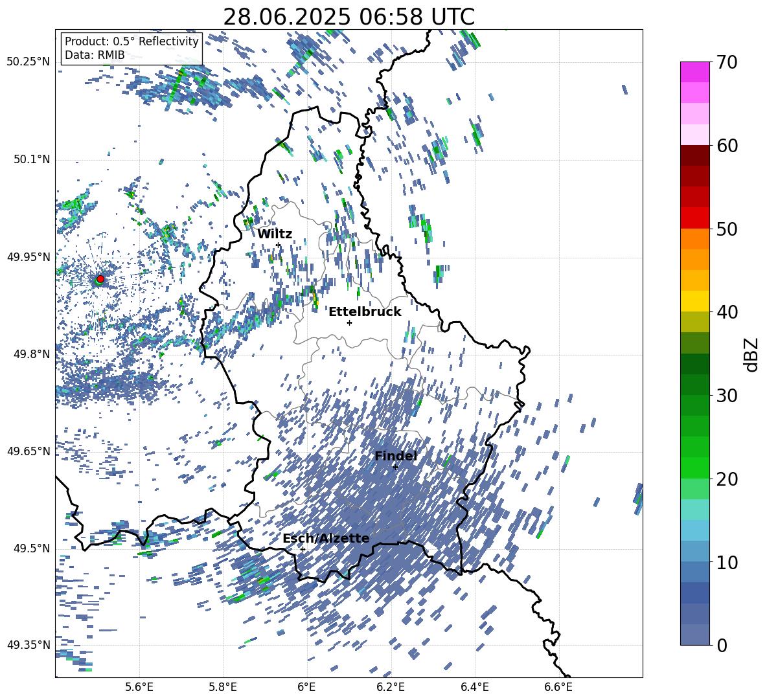767x700 pixels.
Task: Click the 49.5°N latitude label
Action: pyautogui.click(x=32, y=548)
